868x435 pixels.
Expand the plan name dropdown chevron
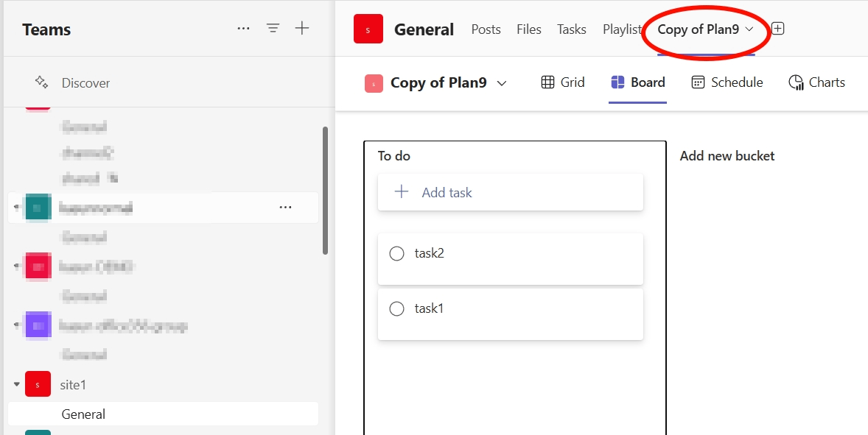pyautogui.click(x=502, y=83)
